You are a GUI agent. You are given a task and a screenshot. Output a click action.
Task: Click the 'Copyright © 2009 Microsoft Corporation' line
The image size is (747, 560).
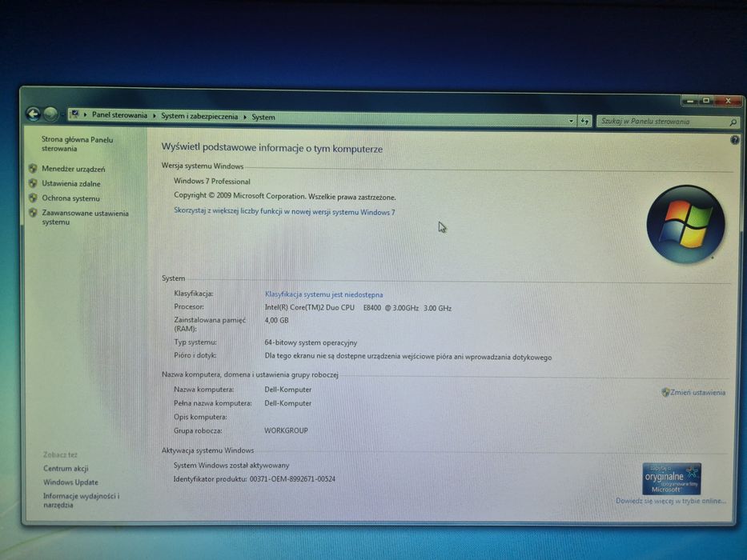(284, 196)
